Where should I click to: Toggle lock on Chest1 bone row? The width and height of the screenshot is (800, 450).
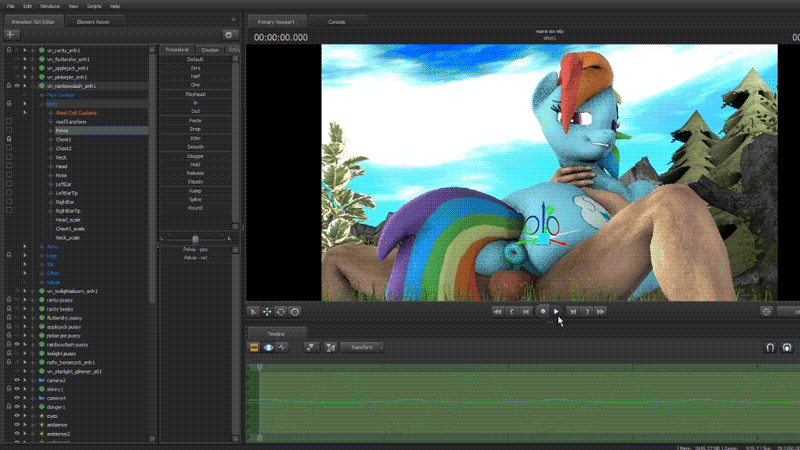(9, 139)
